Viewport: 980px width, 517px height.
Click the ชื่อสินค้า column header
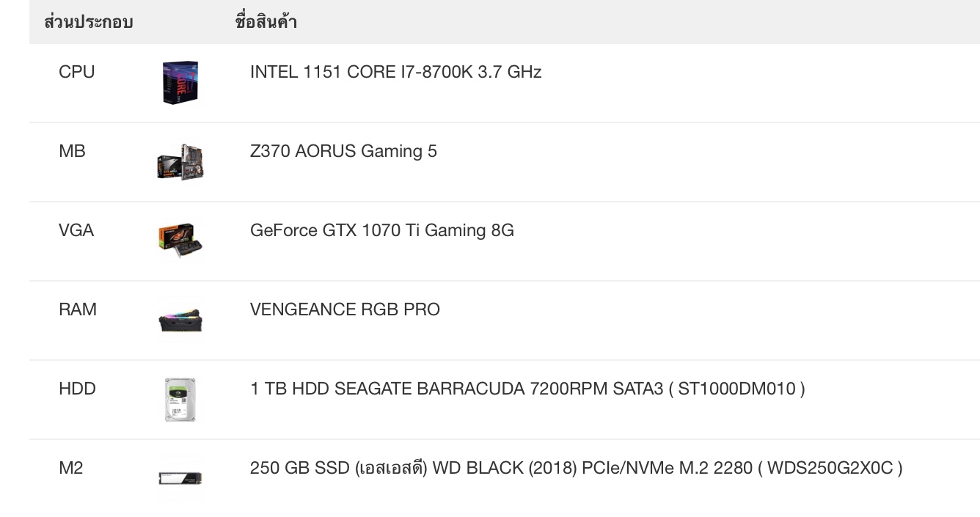click(x=266, y=21)
